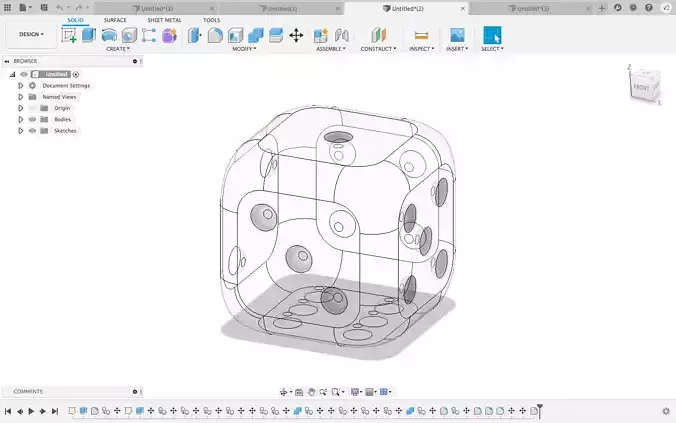Image resolution: width=676 pixels, height=423 pixels.
Task: Select the Shell tool
Action: click(x=235, y=35)
